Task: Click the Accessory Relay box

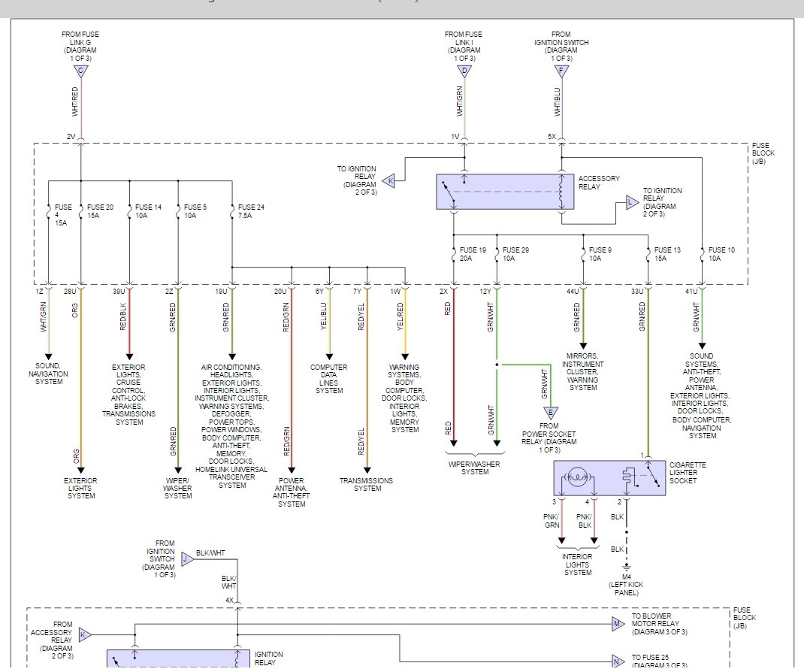Action: pyautogui.click(x=504, y=192)
